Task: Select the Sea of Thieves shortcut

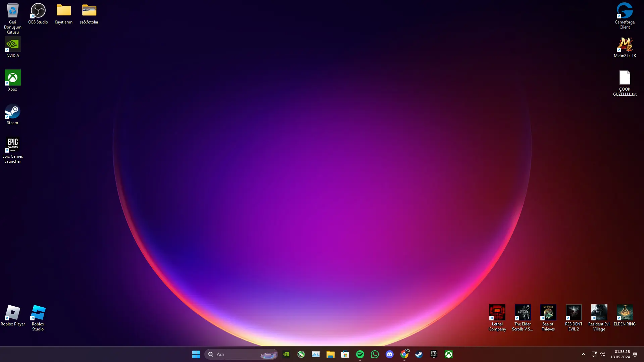Action: [x=548, y=318]
